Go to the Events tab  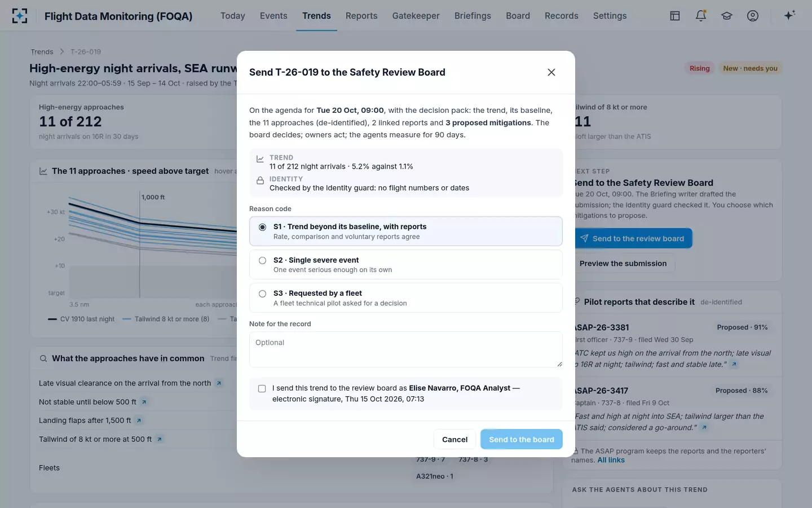273,16
